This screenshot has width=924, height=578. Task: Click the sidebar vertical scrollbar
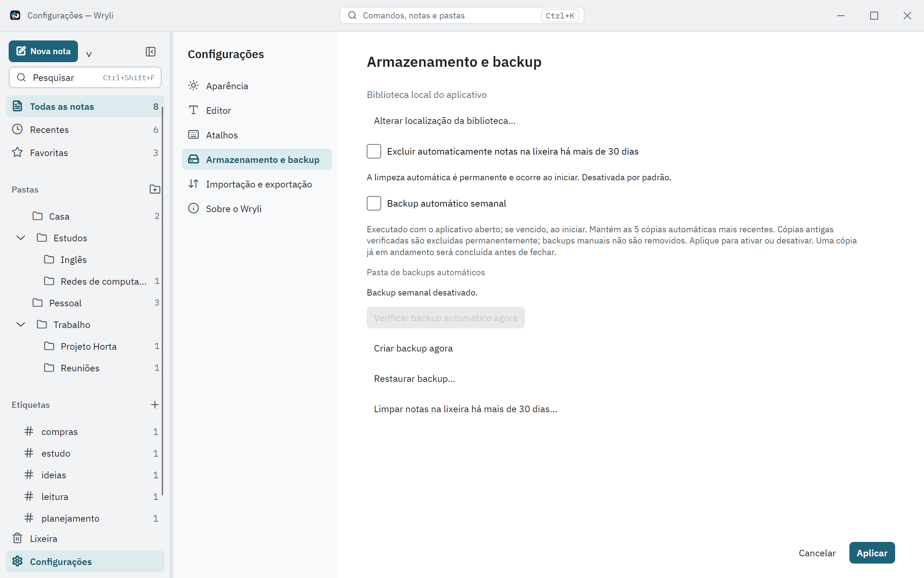pos(163,301)
